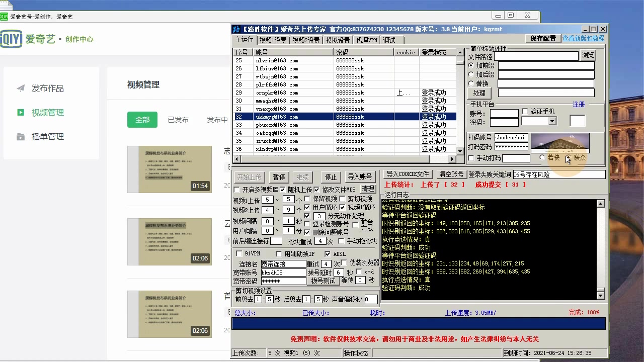This screenshot has width=644, height=362.
Task: Enable the 伪装浏览器 checkbox
Action: [x=344, y=263]
